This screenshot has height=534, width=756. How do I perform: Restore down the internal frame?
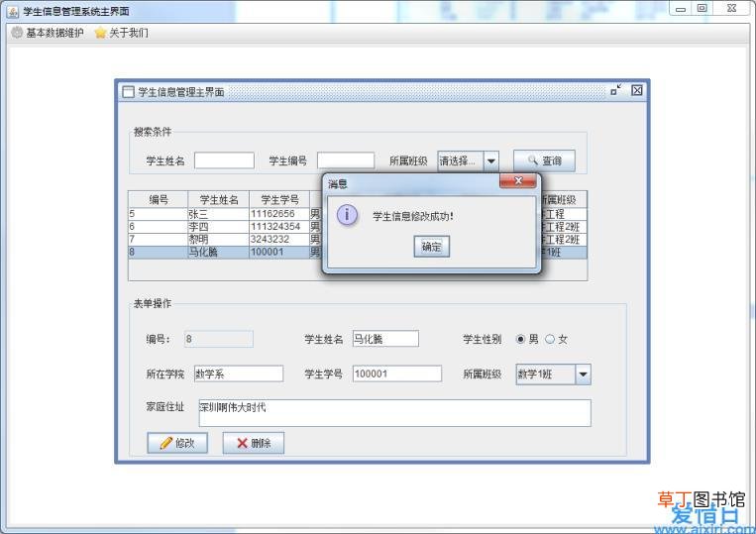[616, 90]
